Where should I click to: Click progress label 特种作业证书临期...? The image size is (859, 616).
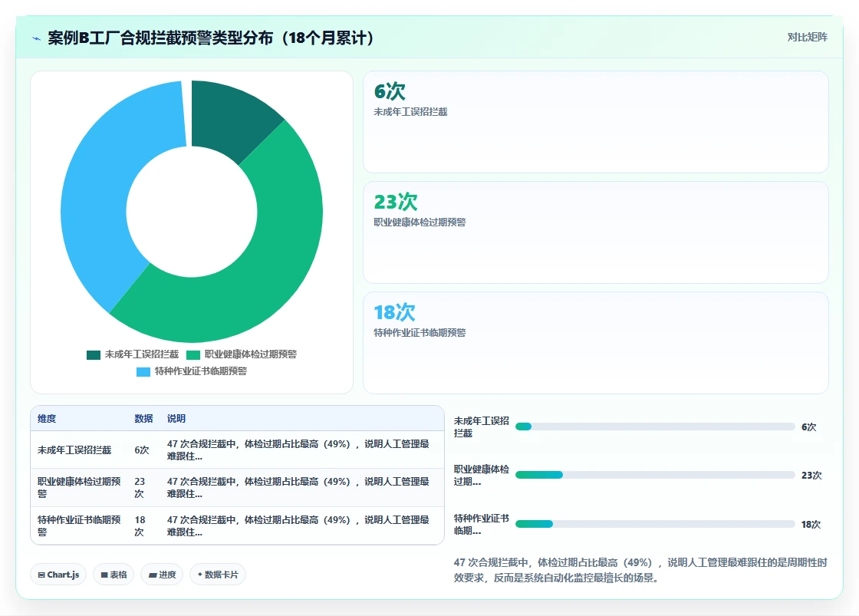click(x=482, y=525)
